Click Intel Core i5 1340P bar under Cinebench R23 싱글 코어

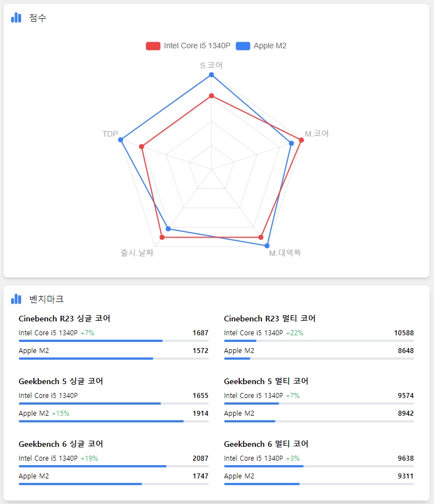click(113, 341)
